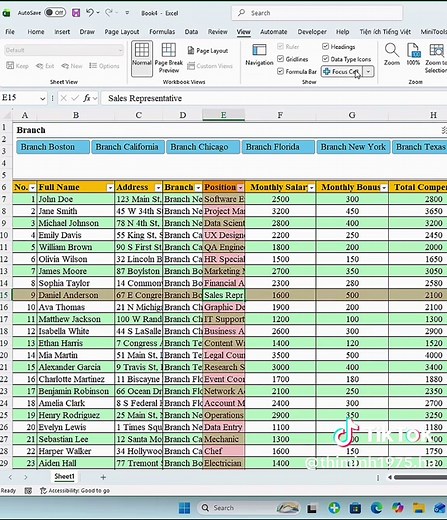Open the Name Box dropdown
The image size is (447, 520).
pyautogui.click(x=43, y=98)
